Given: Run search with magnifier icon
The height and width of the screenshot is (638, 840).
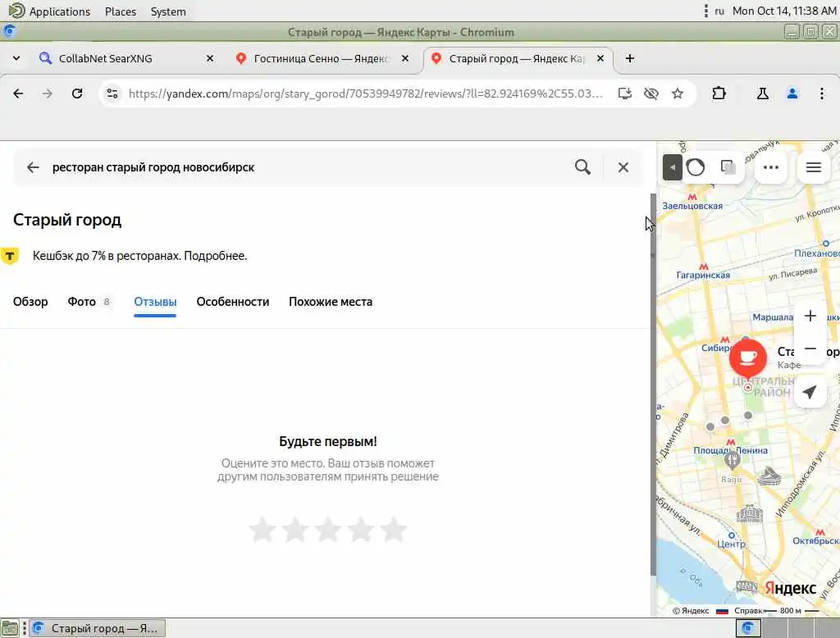Looking at the screenshot, I should [582, 167].
